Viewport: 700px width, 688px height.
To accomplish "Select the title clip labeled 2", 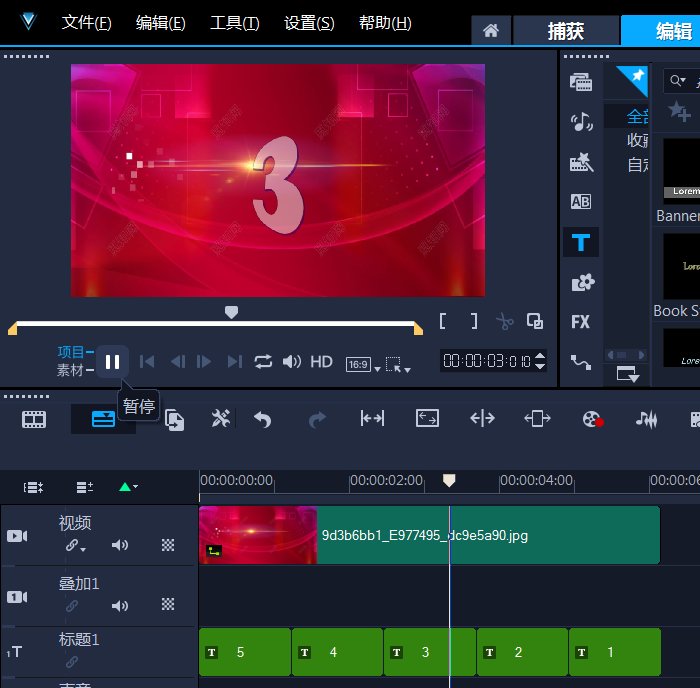I will [x=522, y=652].
